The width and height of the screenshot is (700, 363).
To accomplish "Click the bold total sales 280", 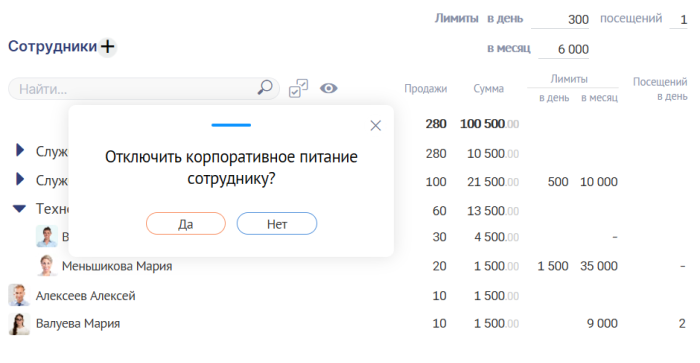I will pos(436,124).
